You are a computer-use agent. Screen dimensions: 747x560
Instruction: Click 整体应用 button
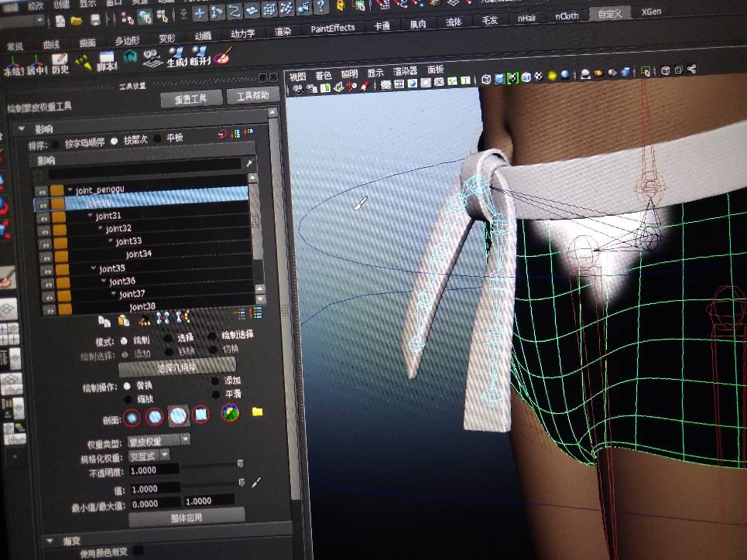pos(187,517)
